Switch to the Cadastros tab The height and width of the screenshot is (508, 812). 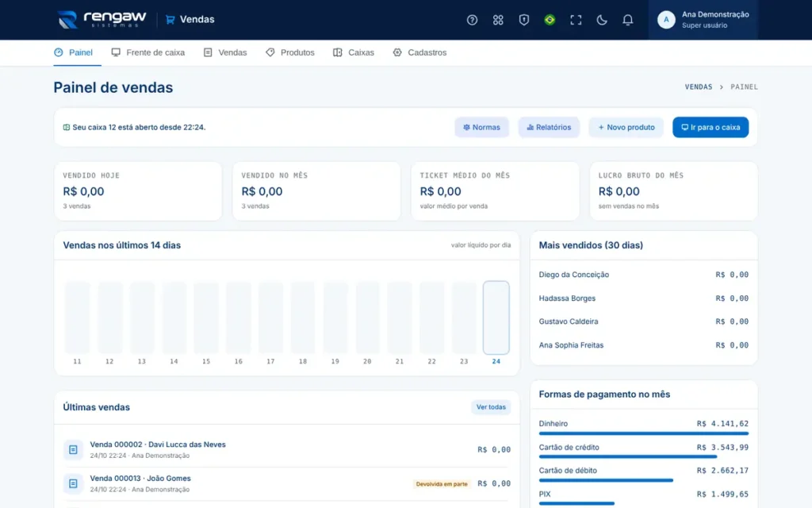(x=419, y=52)
